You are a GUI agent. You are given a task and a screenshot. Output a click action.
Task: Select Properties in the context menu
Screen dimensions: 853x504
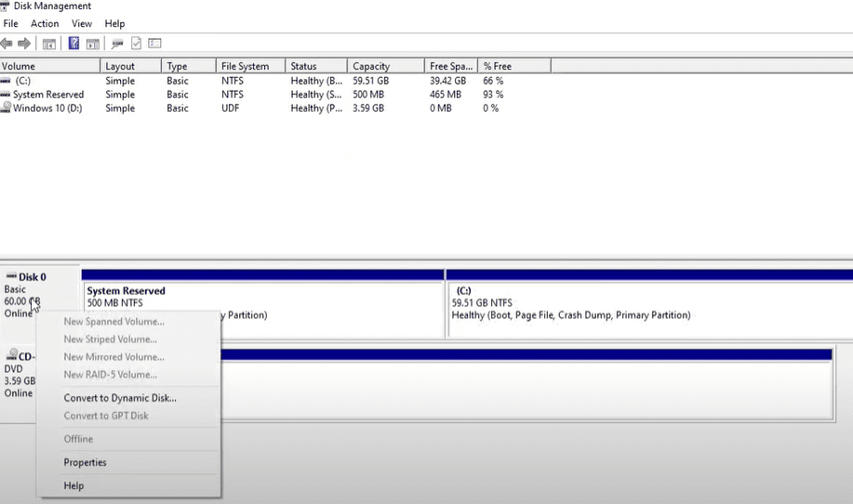85,462
